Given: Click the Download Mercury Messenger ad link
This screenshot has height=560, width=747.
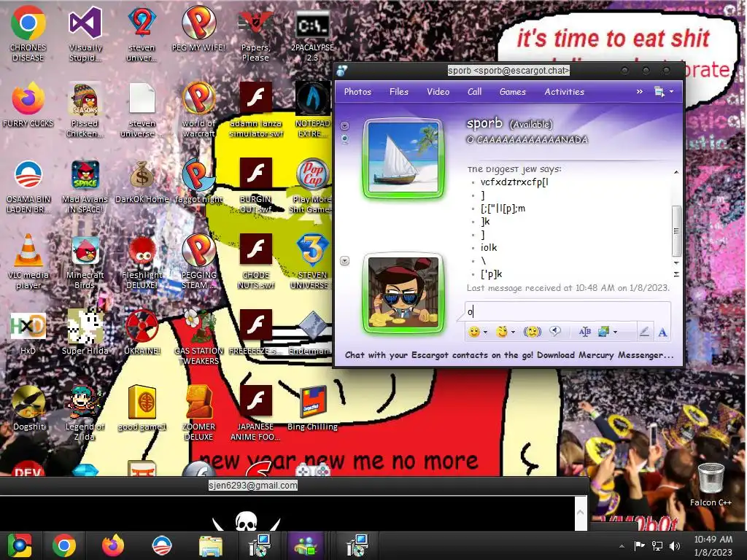Looking at the screenshot, I should [509, 355].
